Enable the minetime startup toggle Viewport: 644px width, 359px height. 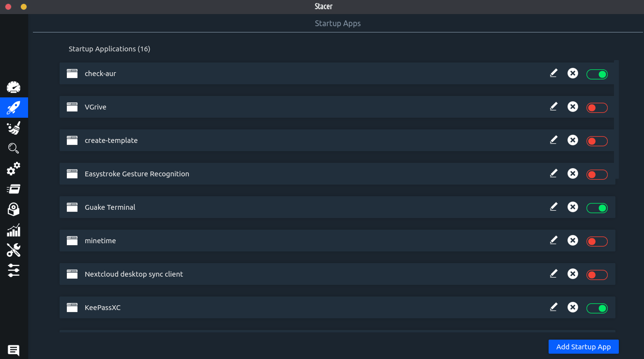(x=597, y=241)
